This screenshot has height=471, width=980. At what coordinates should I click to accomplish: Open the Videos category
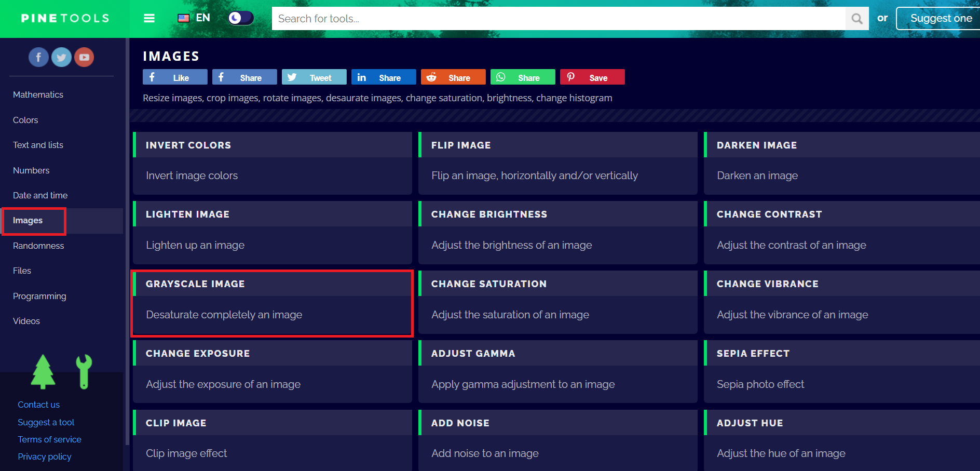(x=26, y=321)
